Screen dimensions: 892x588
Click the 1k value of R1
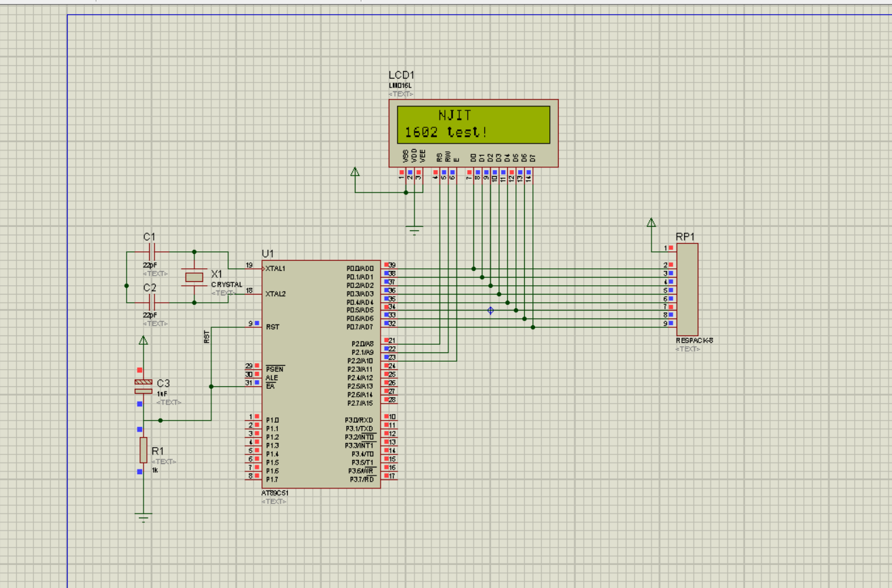(154, 470)
